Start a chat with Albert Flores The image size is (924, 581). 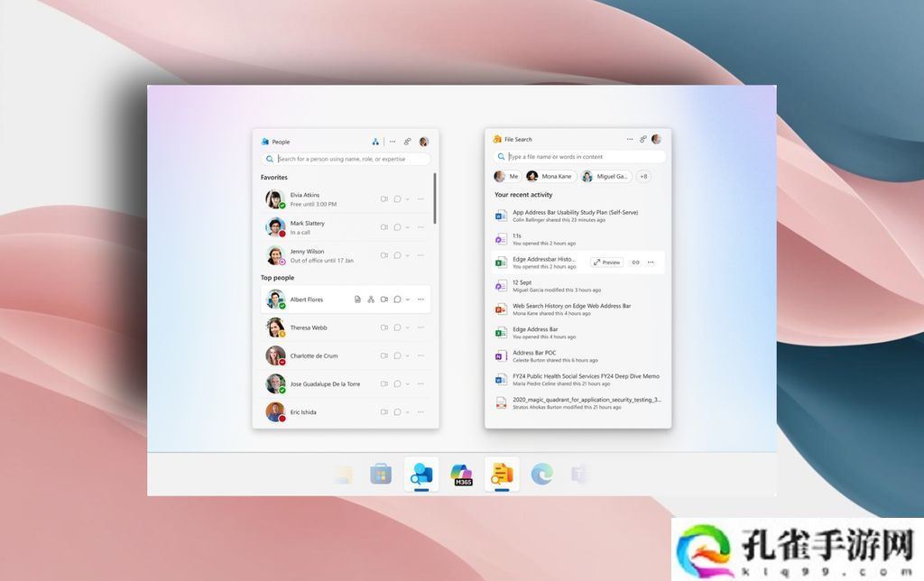(398, 300)
